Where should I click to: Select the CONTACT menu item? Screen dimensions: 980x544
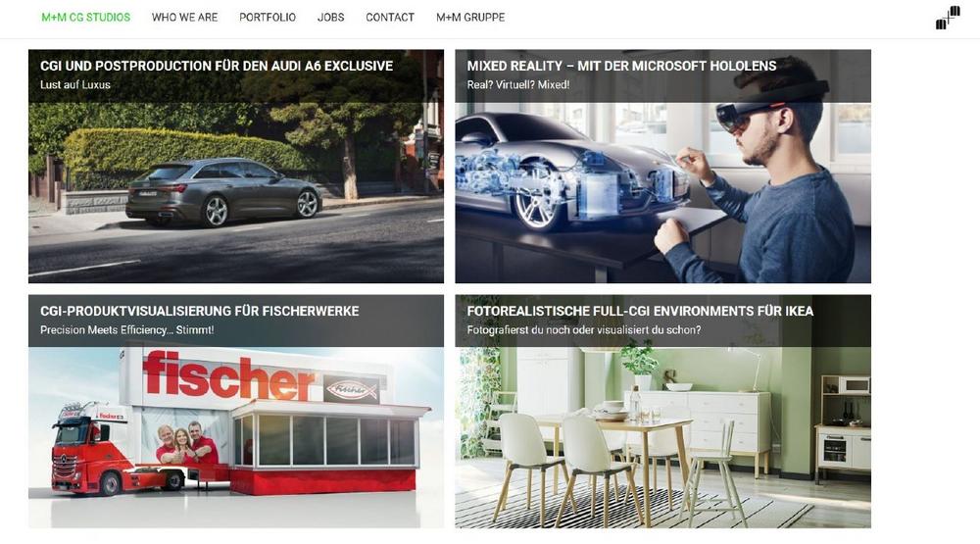coord(390,18)
